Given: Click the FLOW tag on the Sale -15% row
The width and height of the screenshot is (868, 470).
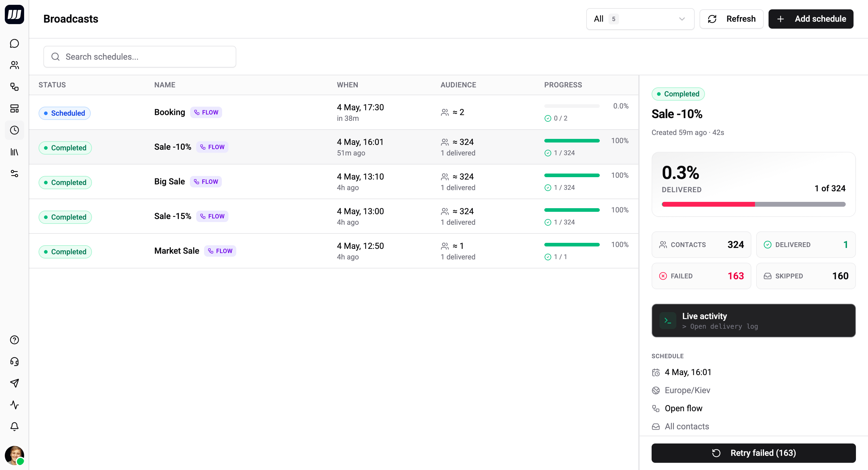Looking at the screenshot, I should [212, 216].
